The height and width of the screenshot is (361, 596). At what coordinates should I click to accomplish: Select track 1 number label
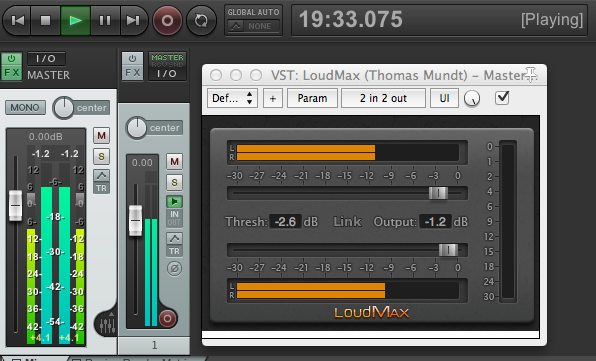coord(154,345)
